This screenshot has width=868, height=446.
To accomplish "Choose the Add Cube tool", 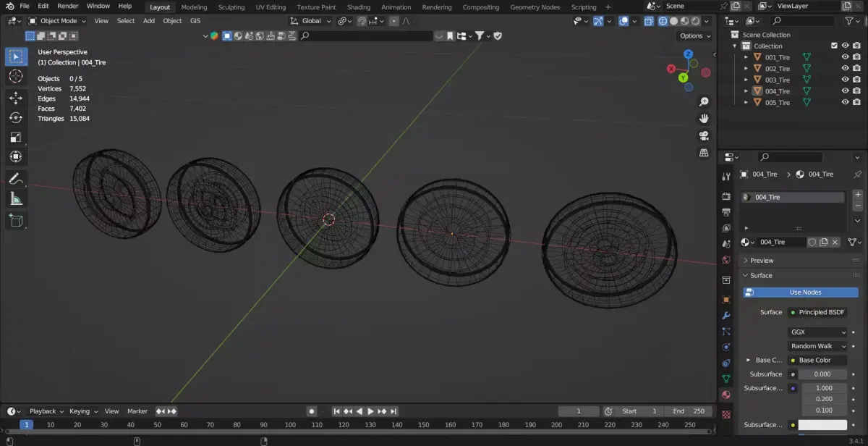I will (x=16, y=221).
